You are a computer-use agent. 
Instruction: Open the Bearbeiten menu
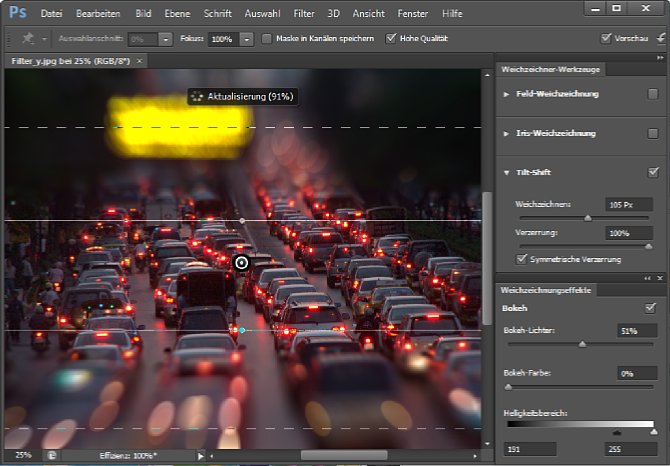coord(98,14)
